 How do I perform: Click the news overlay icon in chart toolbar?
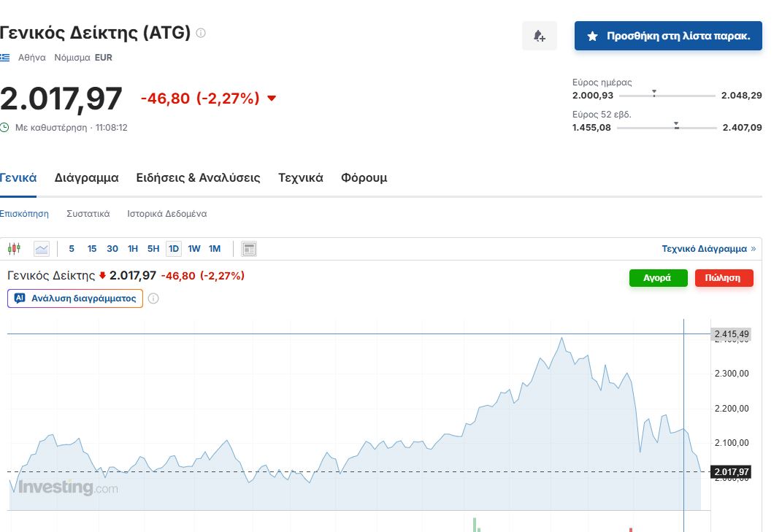click(x=249, y=249)
